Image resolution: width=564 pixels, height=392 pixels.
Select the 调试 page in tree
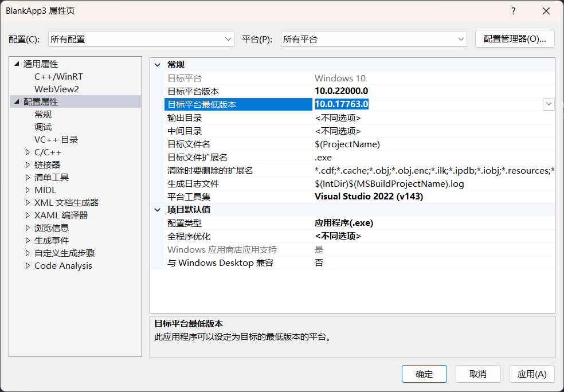[43, 127]
